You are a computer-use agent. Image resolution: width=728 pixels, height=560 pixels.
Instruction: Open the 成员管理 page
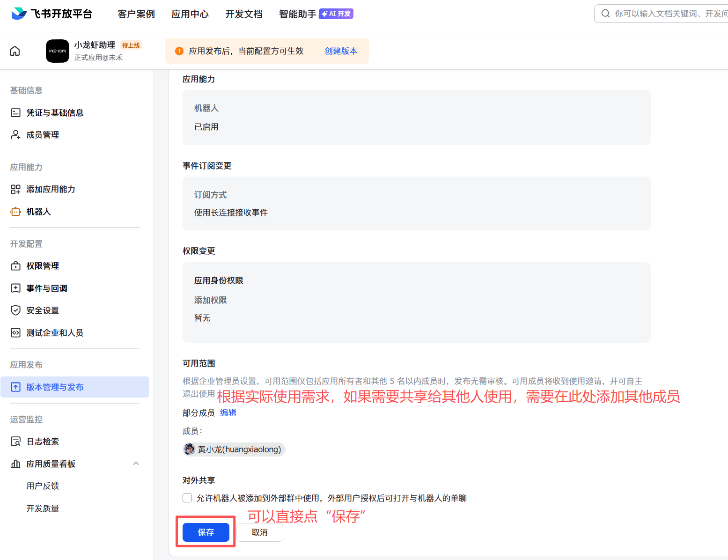[43, 134]
